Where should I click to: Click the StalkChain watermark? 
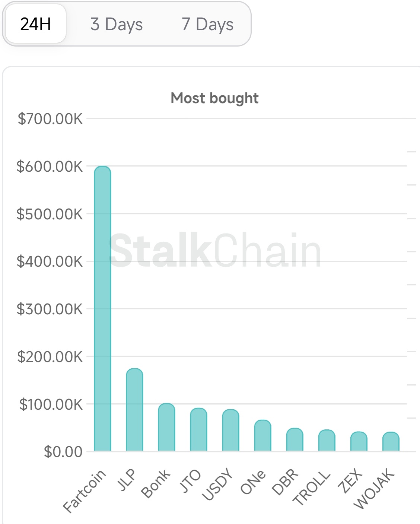pos(215,250)
